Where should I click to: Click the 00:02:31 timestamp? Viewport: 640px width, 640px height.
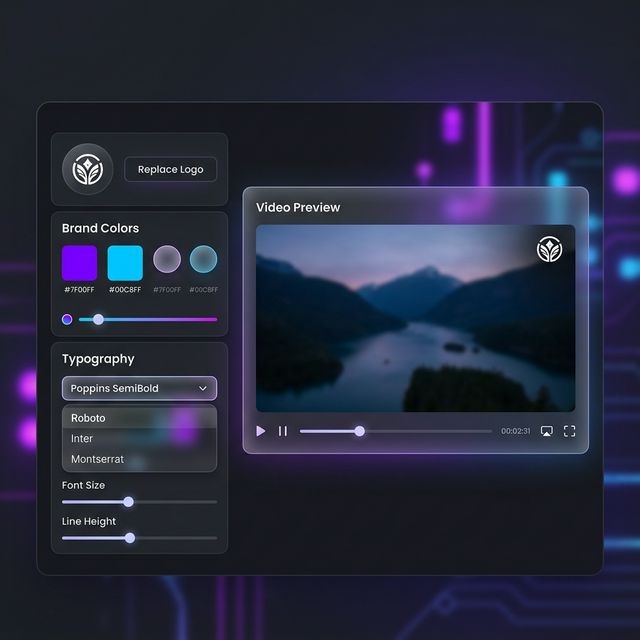click(516, 431)
